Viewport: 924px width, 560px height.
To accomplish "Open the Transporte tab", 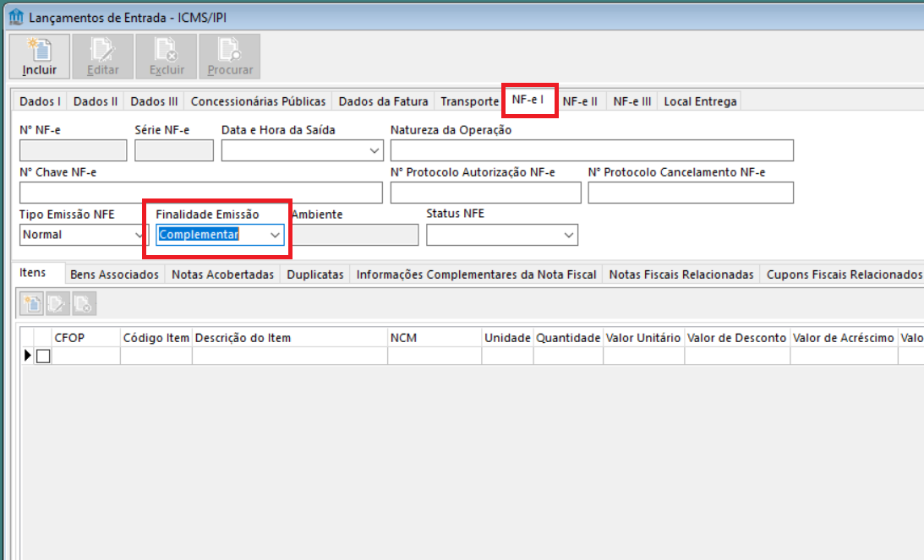I will click(469, 101).
